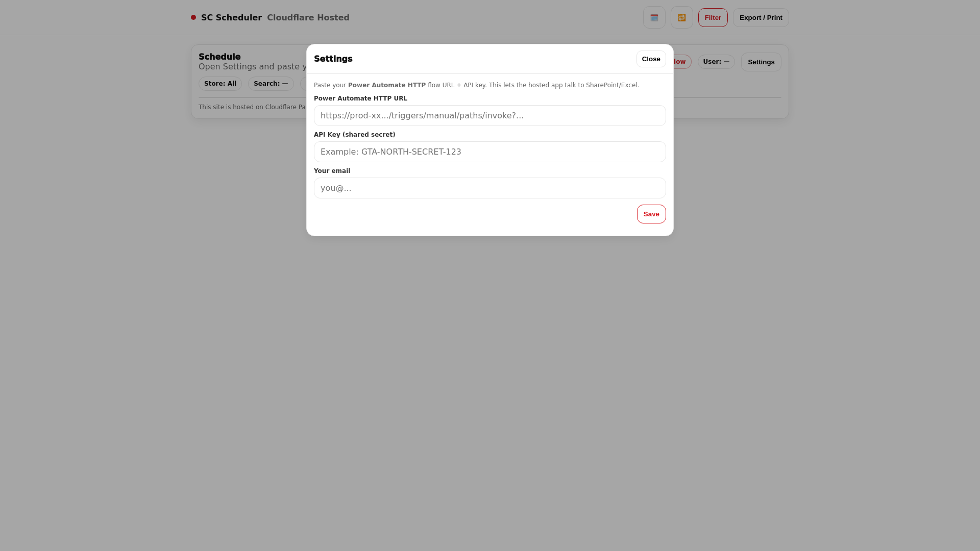Viewport: 980px width, 551px height.
Task: Click the orange refresh icon button
Action: coord(681,17)
